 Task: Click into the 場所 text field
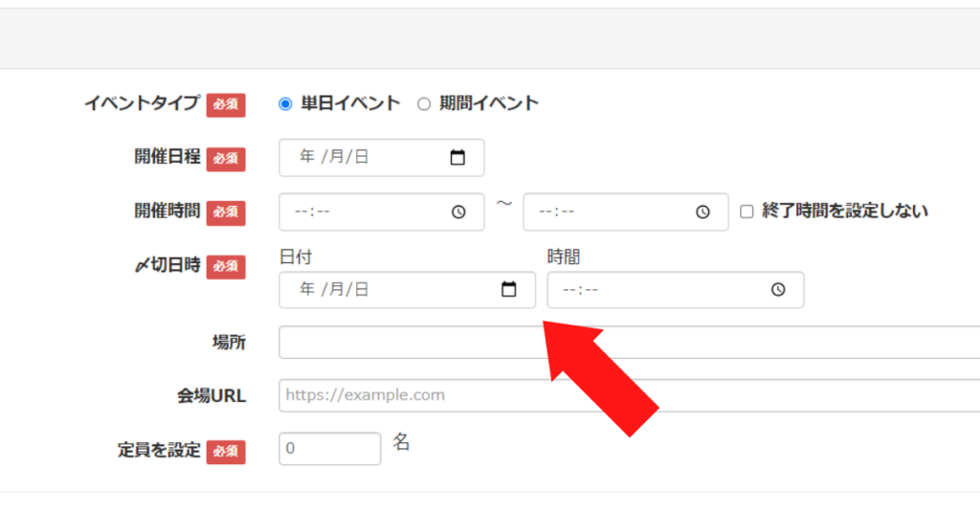pyautogui.click(x=630, y=342)
